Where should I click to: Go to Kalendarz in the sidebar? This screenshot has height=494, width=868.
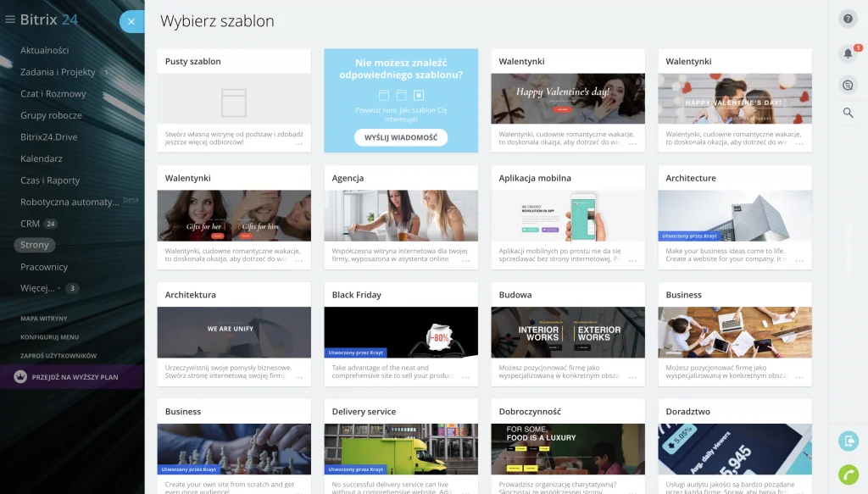[42, 158]
